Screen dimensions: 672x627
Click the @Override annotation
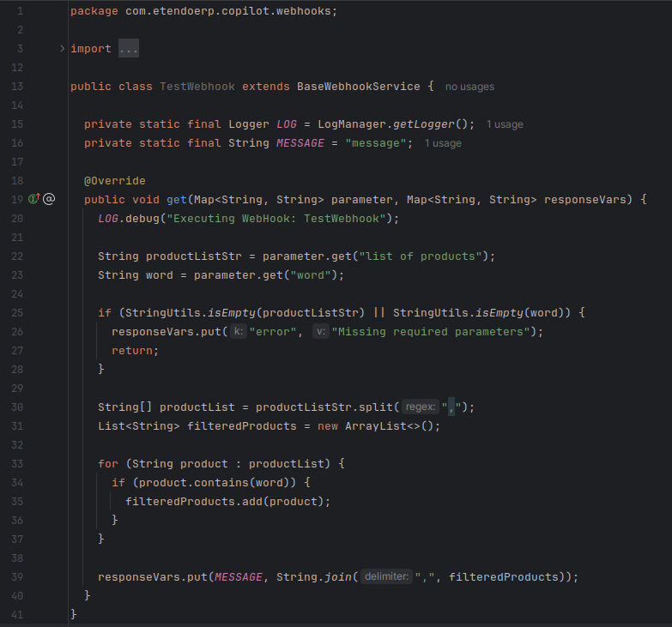115,181
